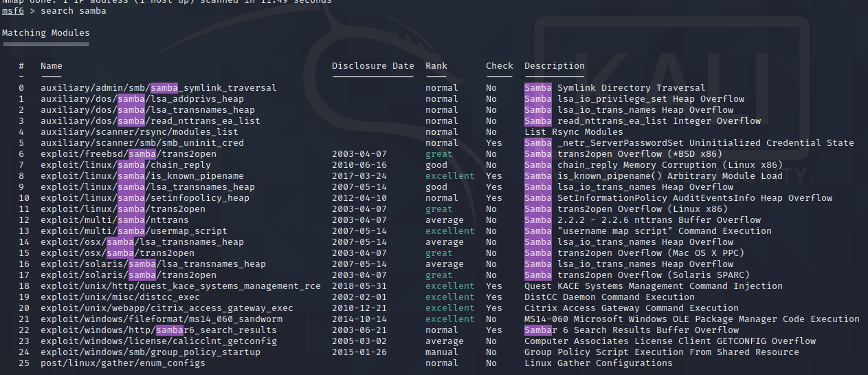Click the module name auxiliary/admin/smb/samba_symlink_traversal
868x375 pixels.
pyautogui.click(x=159, y=88)
